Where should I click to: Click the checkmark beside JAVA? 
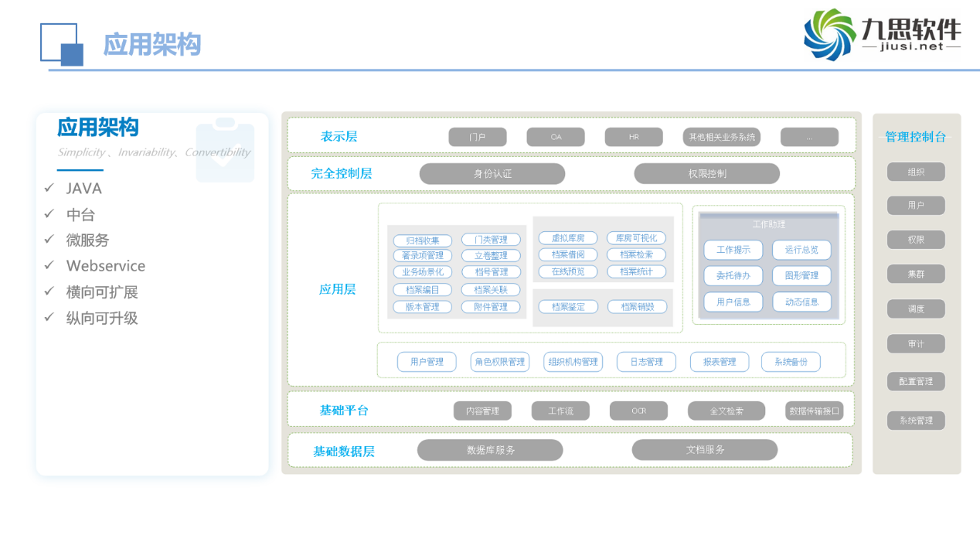click(x=49, y=188)
